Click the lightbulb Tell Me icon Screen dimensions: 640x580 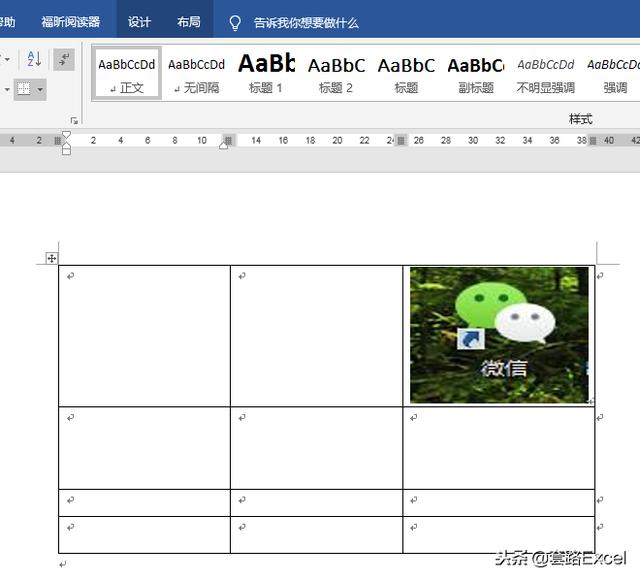235,22
